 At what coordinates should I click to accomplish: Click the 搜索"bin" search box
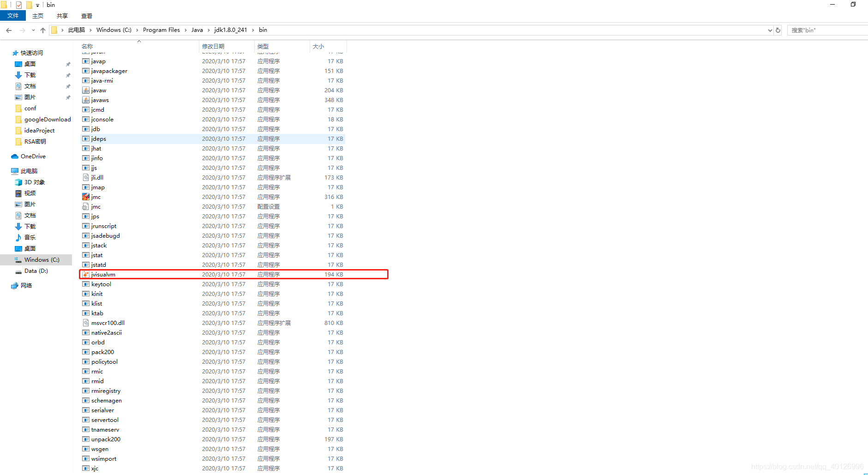(827, 30)
